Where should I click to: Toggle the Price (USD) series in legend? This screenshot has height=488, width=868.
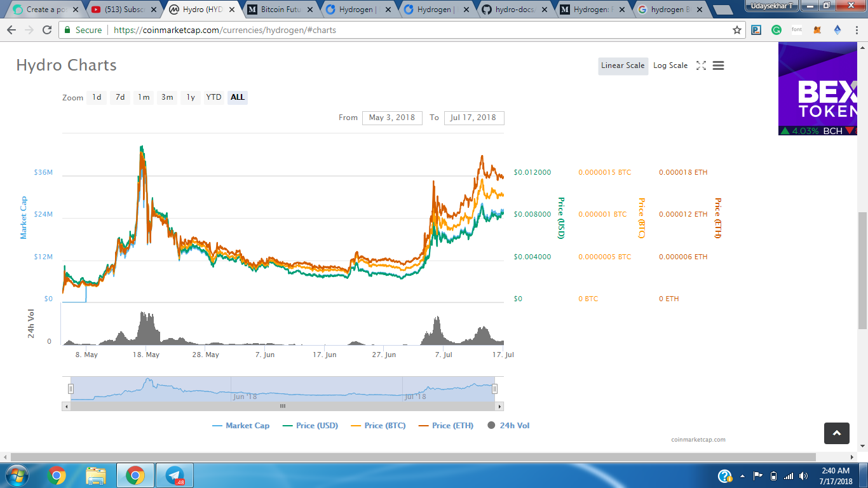tap(310, 426)
